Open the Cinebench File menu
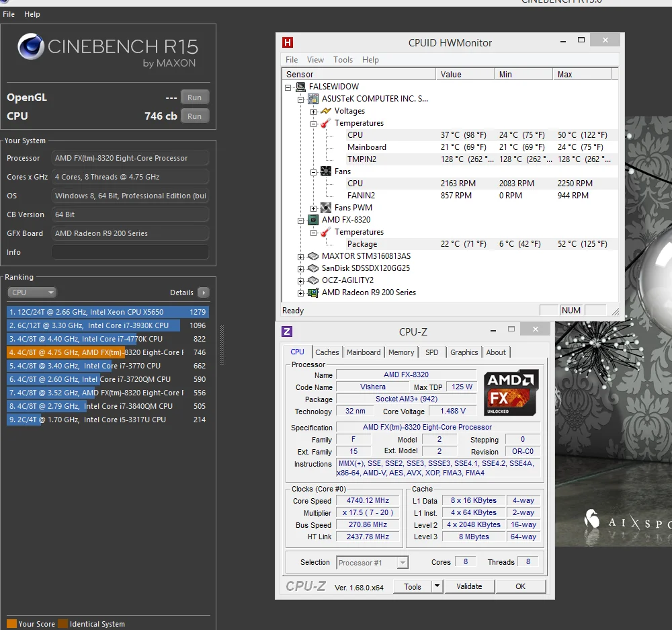Viewport: 672px width, 630px height. [9, 14]
